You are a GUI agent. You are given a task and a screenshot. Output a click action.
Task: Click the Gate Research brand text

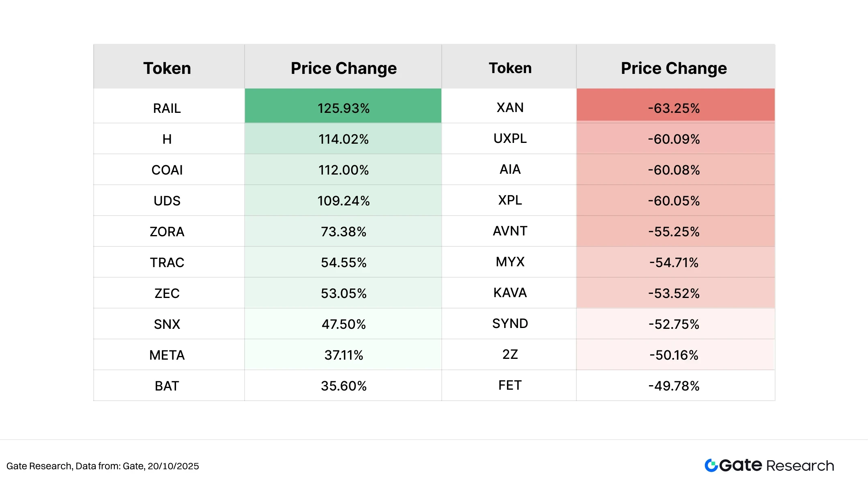[776, 465]
